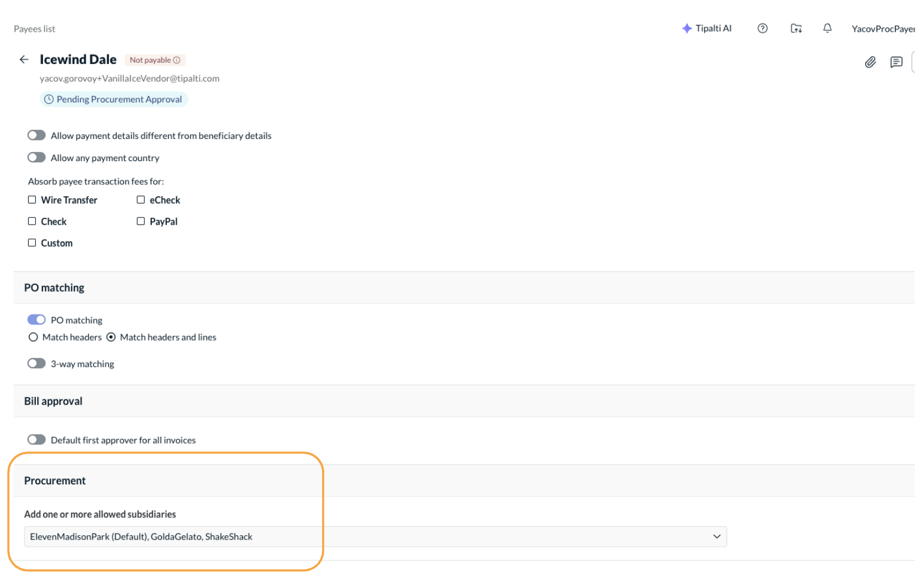Click the Pending Procurement Approval status badge

tap(114, 99)
